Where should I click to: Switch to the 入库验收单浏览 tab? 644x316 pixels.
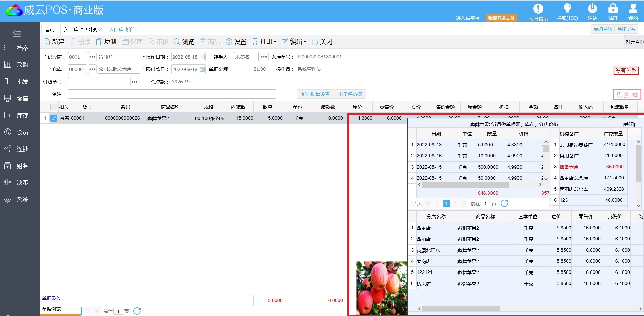[80, 30]
